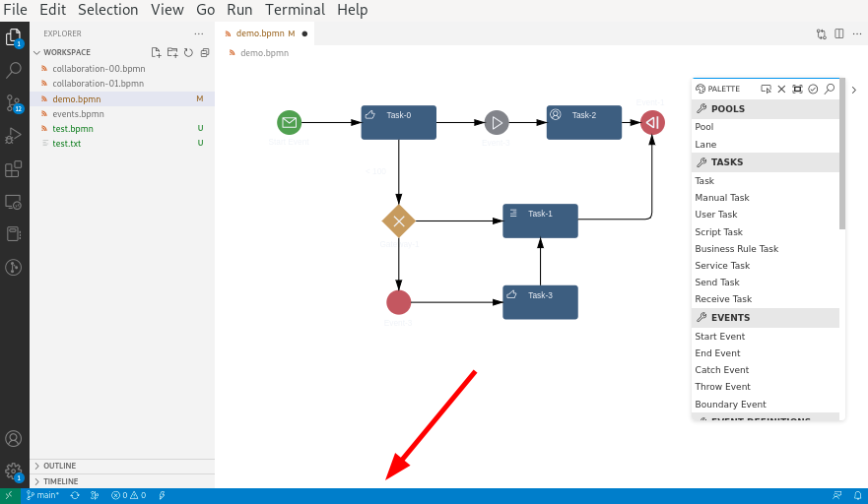Open the Extensions view
Viewport: 868px width, 504px height.
(x=13, y=168)
